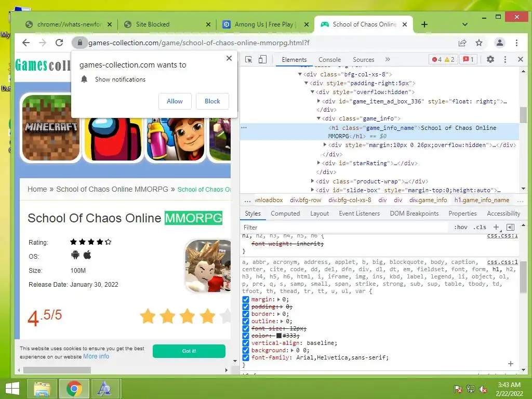Expand the margin shorthand value triangle
Viewport: 532px width, 399px height.
278,300
